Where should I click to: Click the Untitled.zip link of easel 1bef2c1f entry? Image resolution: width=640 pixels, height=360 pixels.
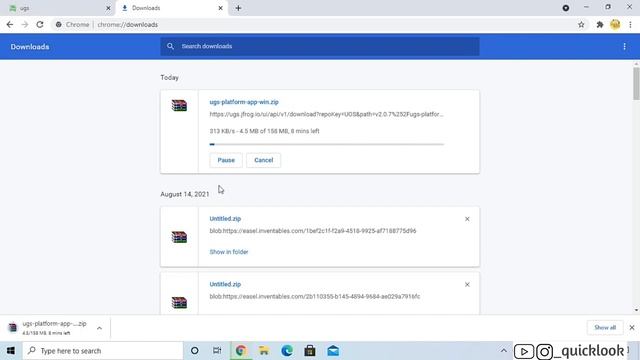pyautogui.click(x=225, y=219)
